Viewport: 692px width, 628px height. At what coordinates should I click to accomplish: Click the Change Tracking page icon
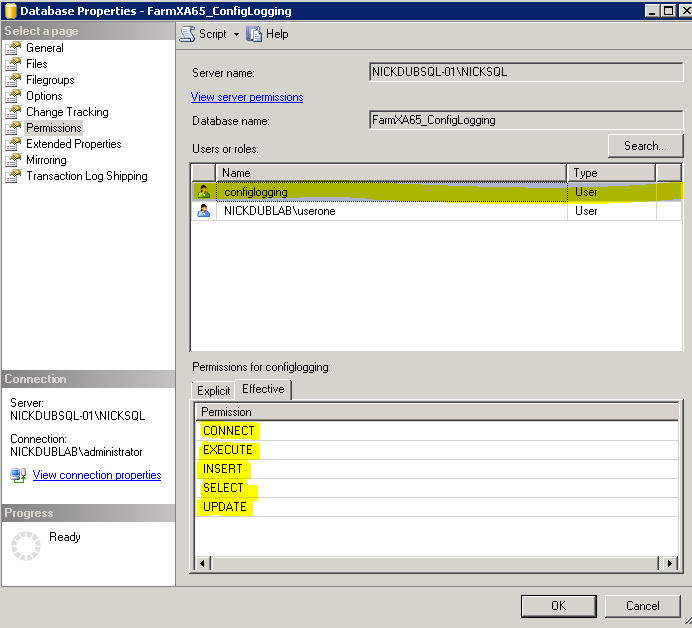pos(13,112)
